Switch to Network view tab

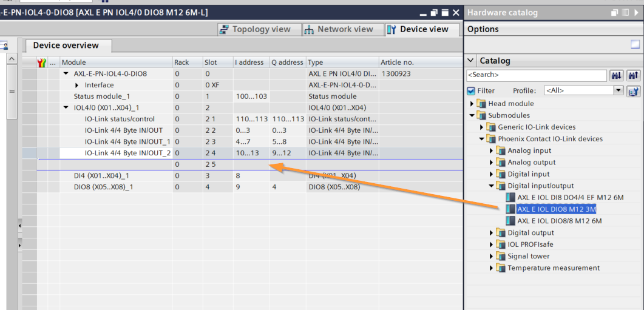[x=339, y=29]
